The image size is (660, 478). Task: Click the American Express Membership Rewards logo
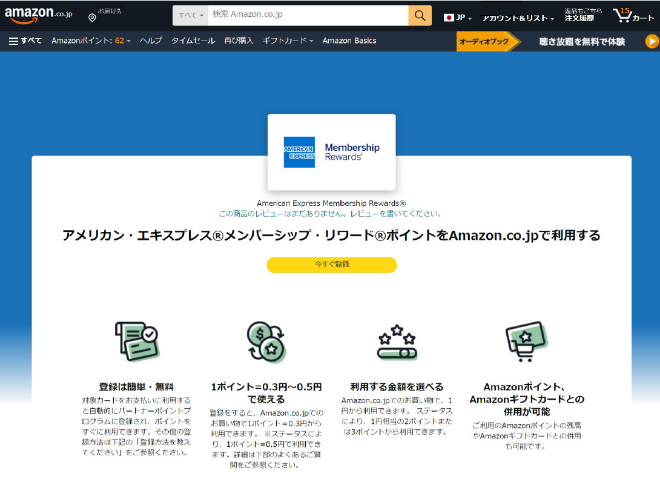pyautogui.click(x=331, y=152)
